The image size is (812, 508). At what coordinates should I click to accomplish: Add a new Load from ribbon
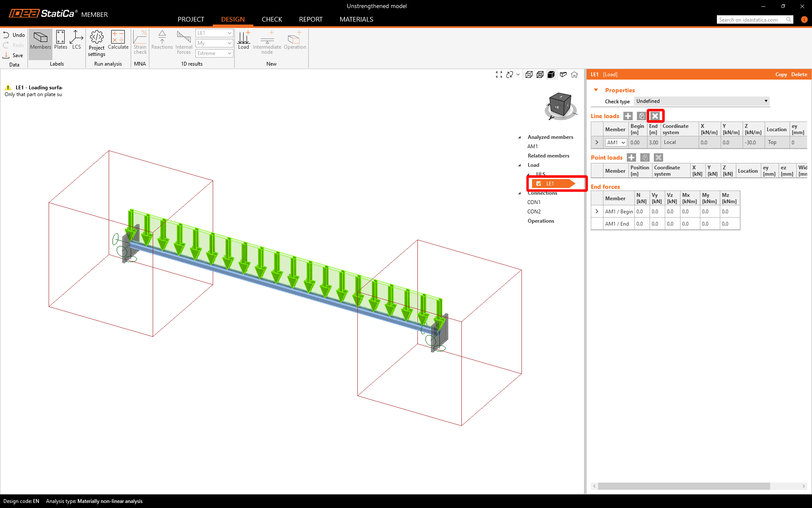(x=244, y=40)
